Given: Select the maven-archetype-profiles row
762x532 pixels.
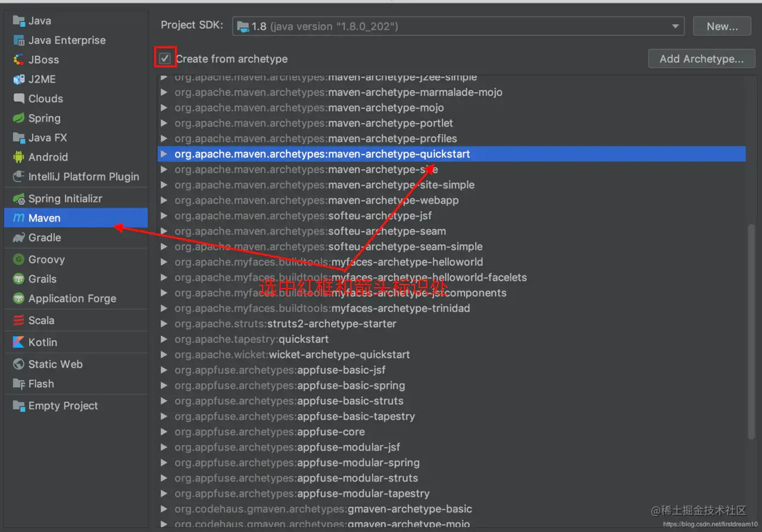Looking at the screenshot, I should coord(452,139).
